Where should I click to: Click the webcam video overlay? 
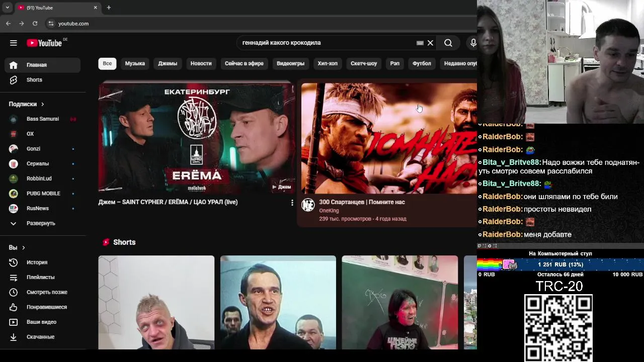tap(560, 61)
